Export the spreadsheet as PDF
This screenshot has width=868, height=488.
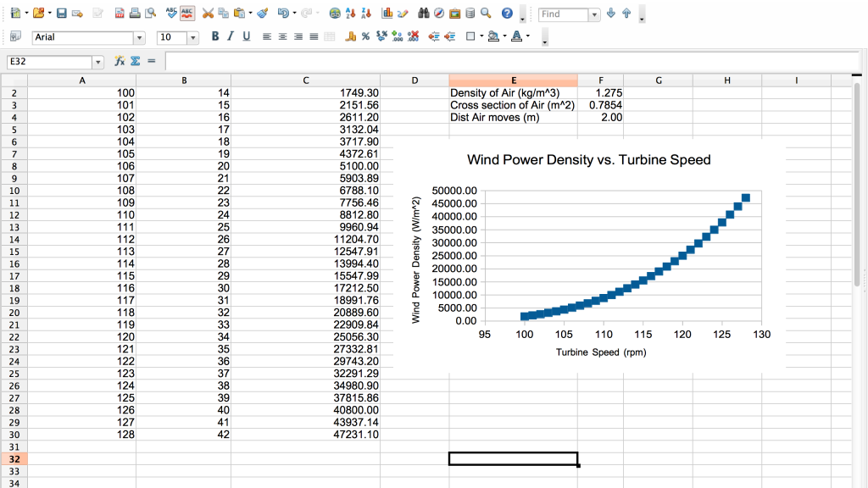pyautogui.click(x=119, y=14)
